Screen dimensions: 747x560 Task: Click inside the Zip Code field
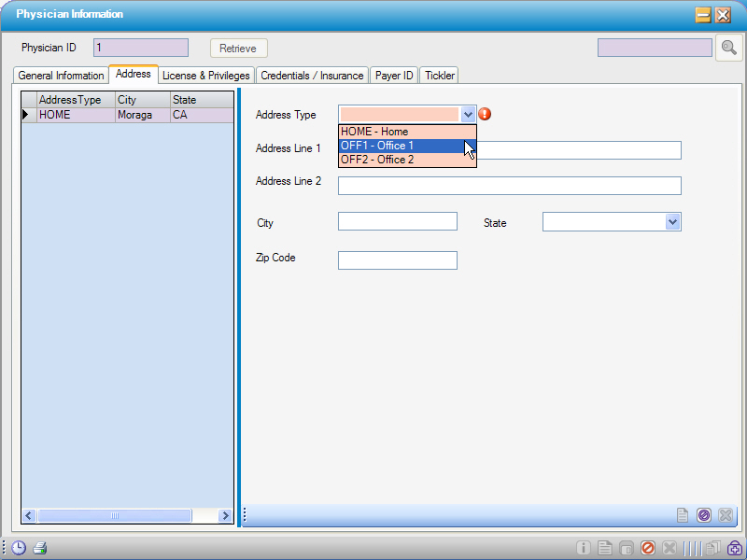[x=397, y=259]
